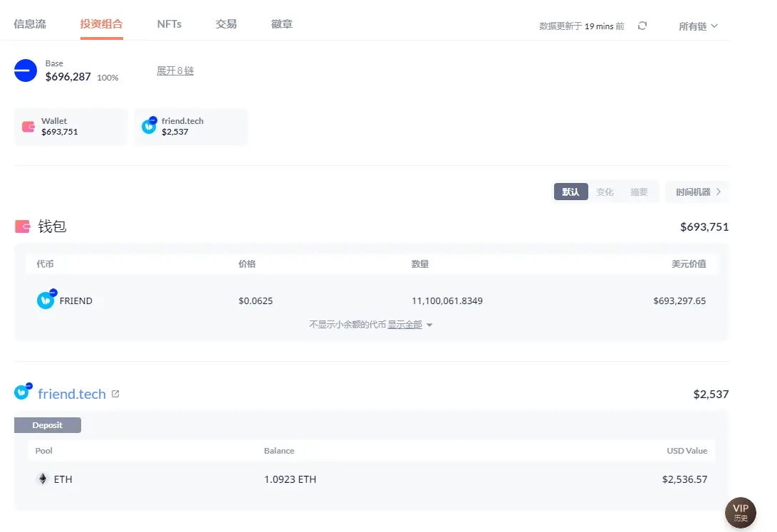This screenshot has height=532, width=777.
Task: Switch to 摘要 view mode
Action: [639, 192]
